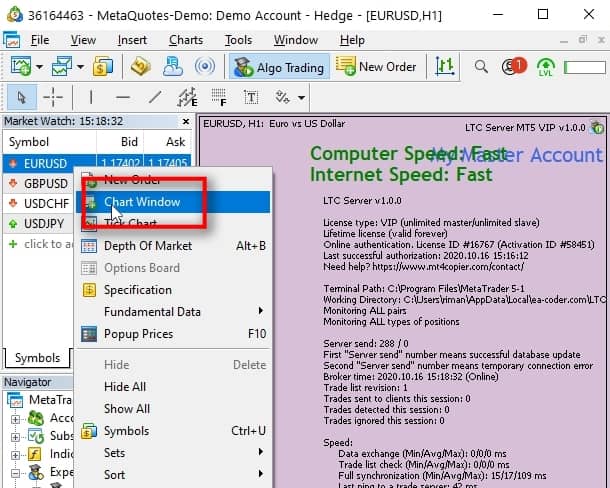
Task: Choose Popup Prices in context menu
Action: (173, 334)
